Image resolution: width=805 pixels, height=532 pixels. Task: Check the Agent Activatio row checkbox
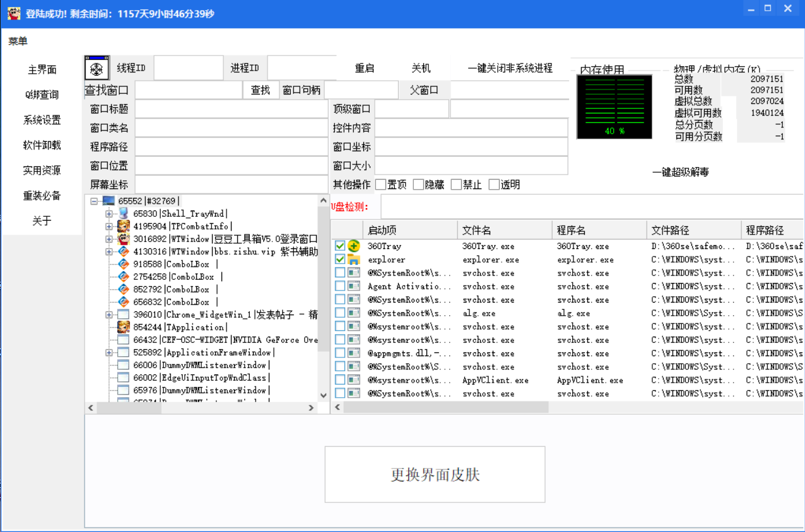click(340, 286)
